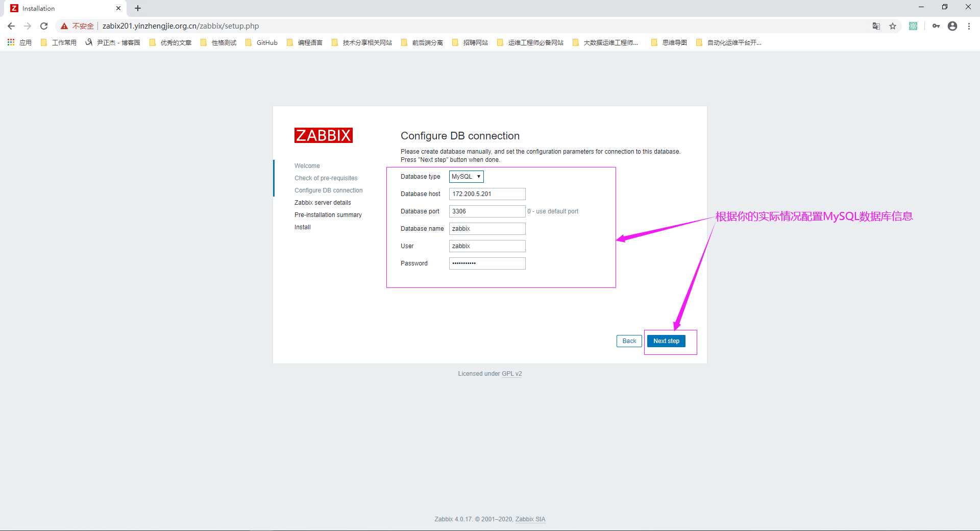Reload the page with refresh icon
The height and width of the screenshot is (531, 980).
click(x=44, y=26)
